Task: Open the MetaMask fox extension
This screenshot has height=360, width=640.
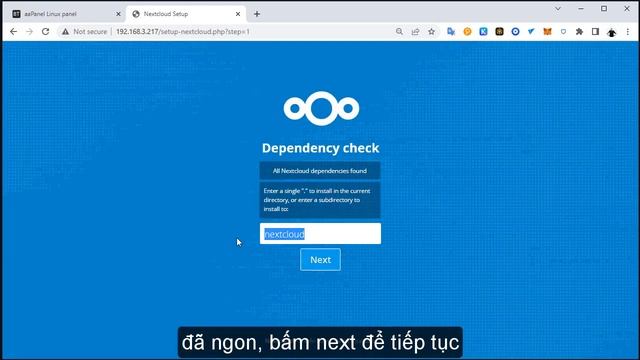Action: (547, 31)
